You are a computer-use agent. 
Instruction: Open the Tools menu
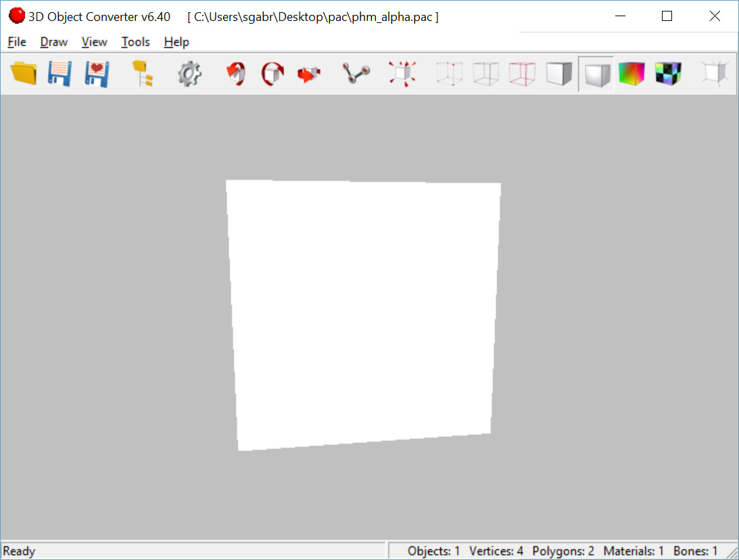(x=135, y=42)
